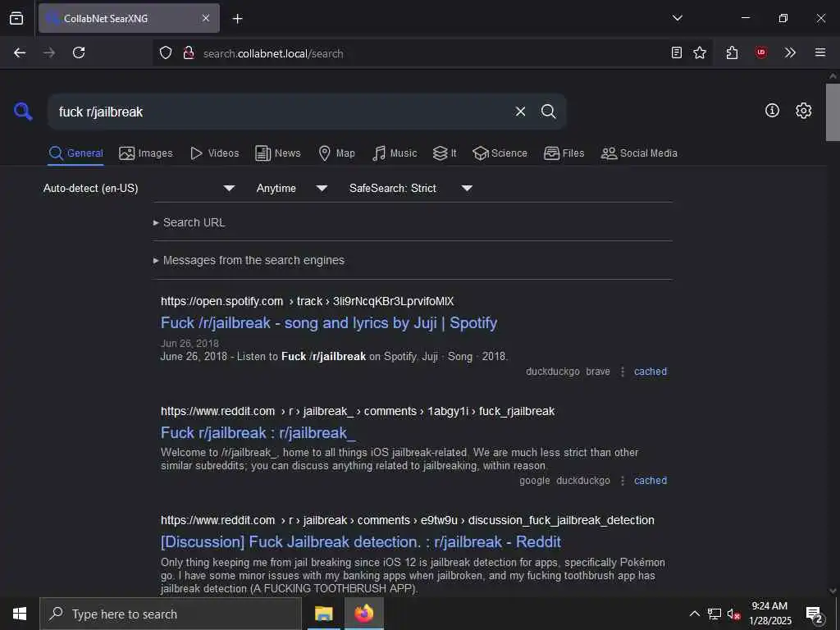Close the CollabNet SearXNG tab
Viewport: 840px width, 630px height.
point(206,18)
